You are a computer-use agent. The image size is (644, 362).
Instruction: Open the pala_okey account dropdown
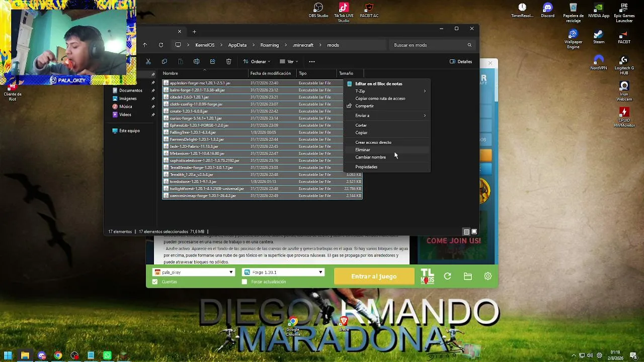(194, 272)
